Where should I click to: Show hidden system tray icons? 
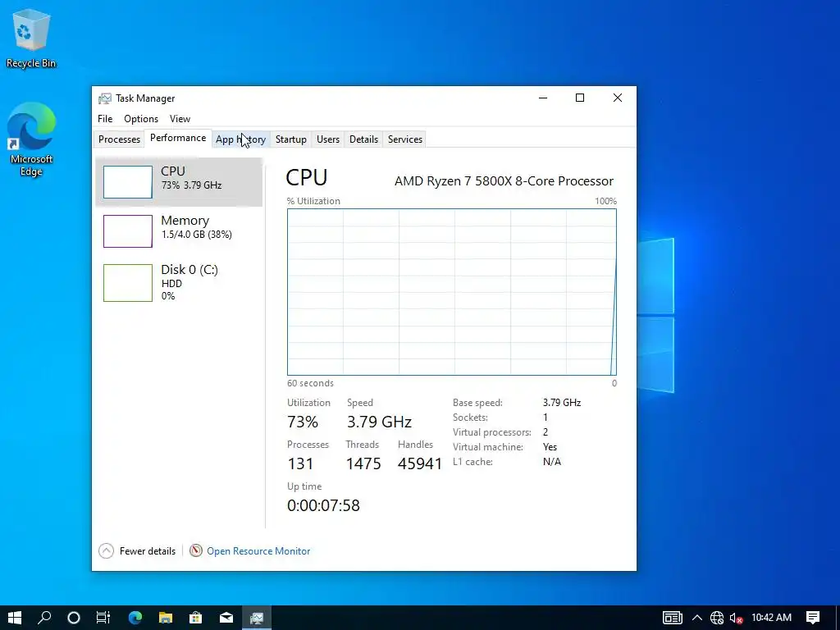[697, 618]
